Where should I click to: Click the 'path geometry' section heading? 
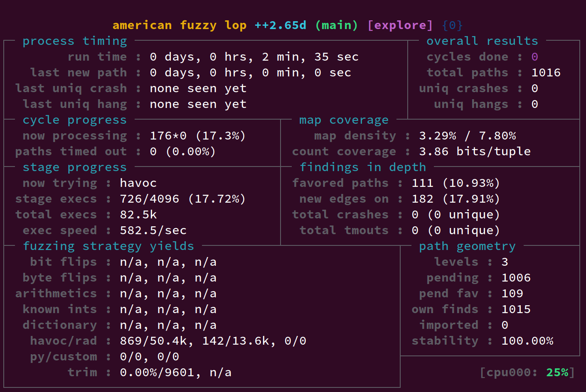[467, 246]
